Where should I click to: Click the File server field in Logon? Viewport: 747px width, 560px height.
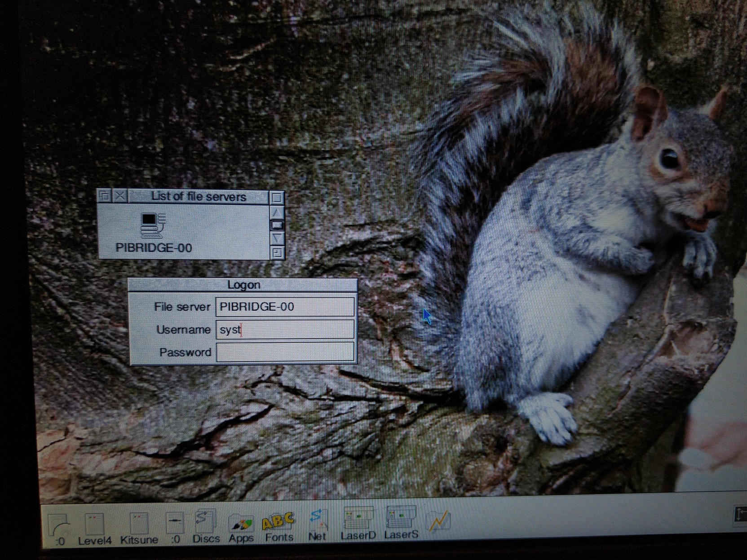pyautogui.click(x=285, y=307)
